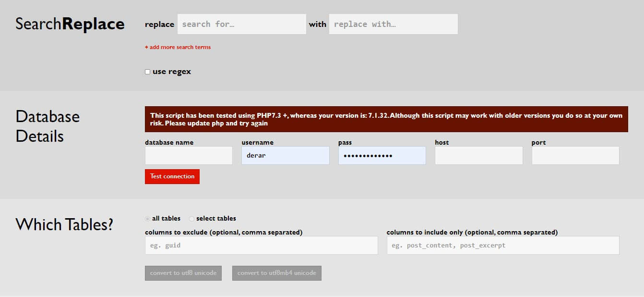The image size is (644, 297).
Task: Click the 'replace with…' input field
Action: 393,24
